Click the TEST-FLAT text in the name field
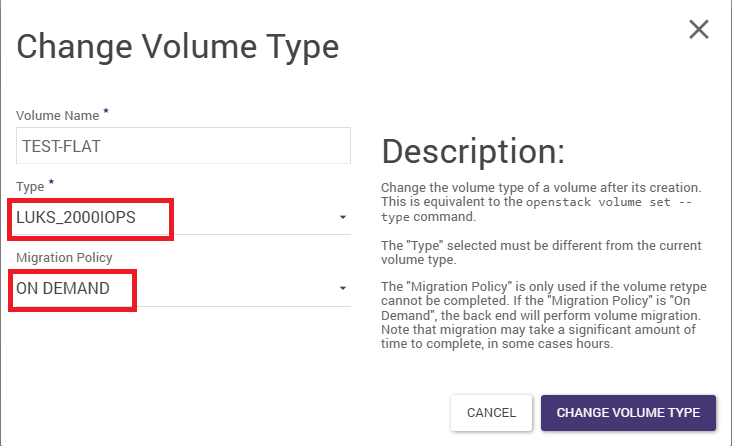 pos(61,146)
